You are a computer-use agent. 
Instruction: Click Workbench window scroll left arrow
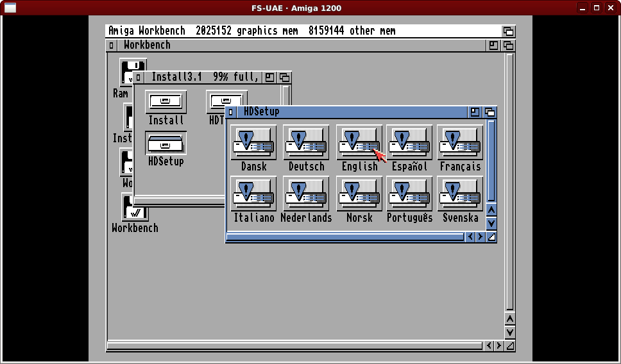point(489,346)
